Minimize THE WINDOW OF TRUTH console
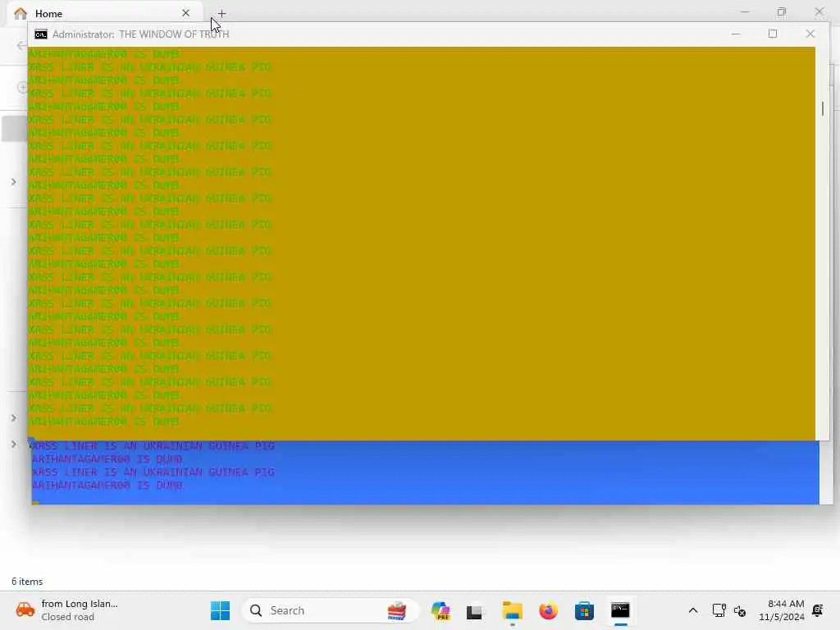 click(x=736, y=34)
